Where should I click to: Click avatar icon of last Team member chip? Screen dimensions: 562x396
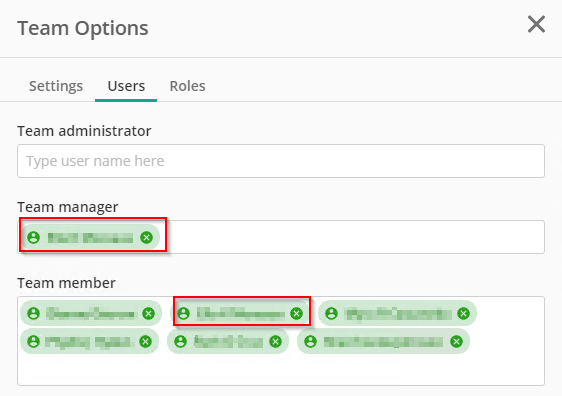point(310,342)
